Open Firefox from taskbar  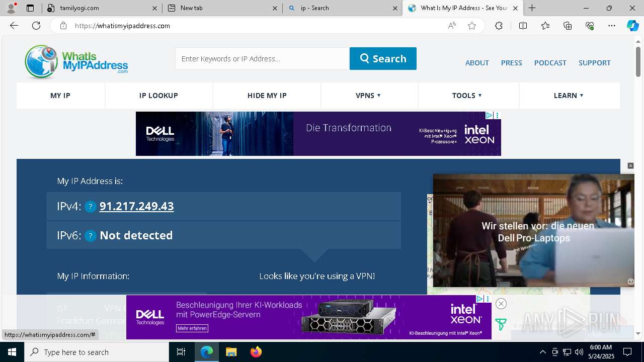(x=256, y=352)
